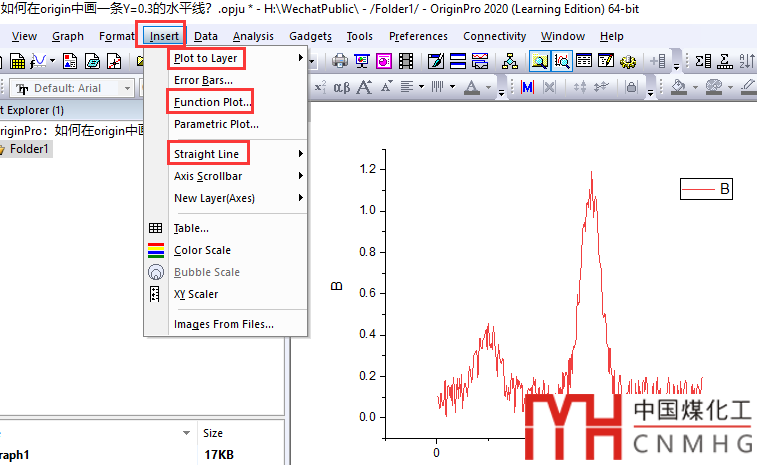Open dropdown arrow next to New Function icon
This screenshot has height=465, width=757.
[52, 61]
